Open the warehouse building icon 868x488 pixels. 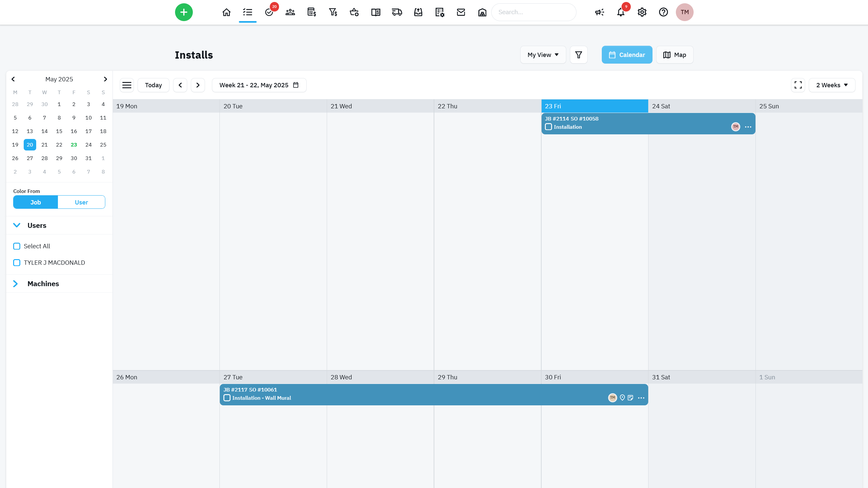[482, 12]
